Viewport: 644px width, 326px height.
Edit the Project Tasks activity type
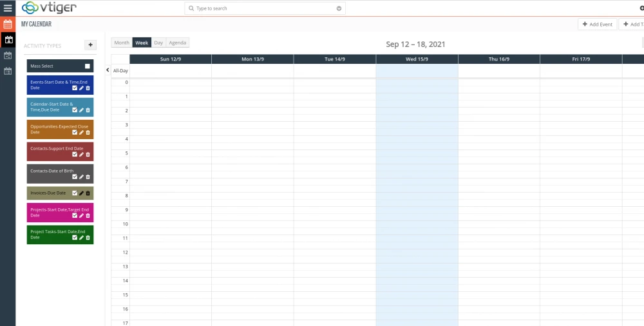coord(81,238)
